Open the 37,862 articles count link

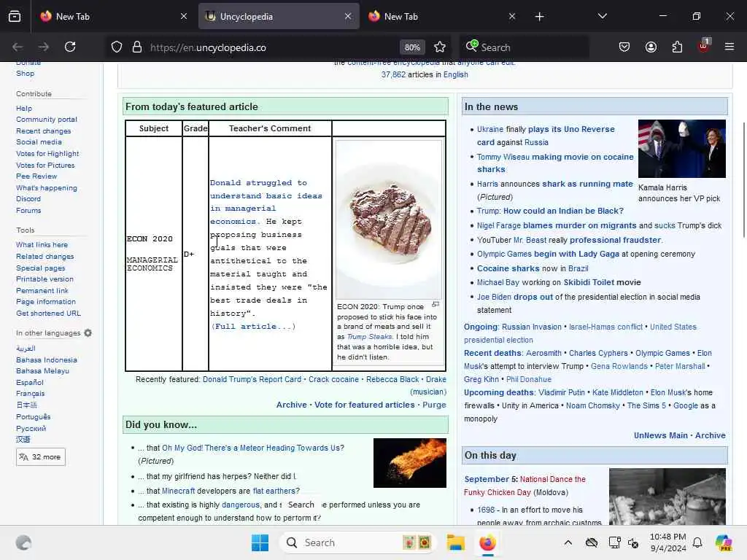pyautogui.click(x=393, y=75)
